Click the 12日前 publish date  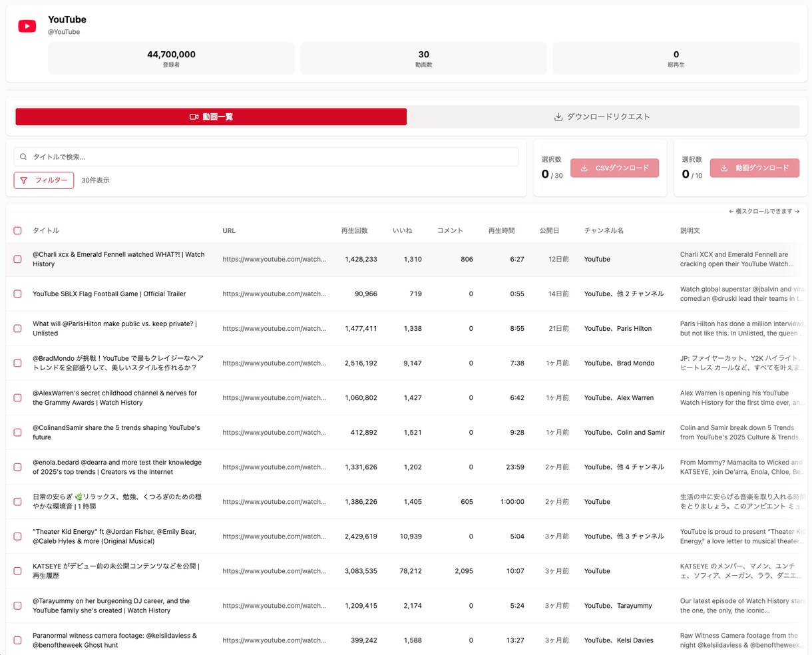558,260
